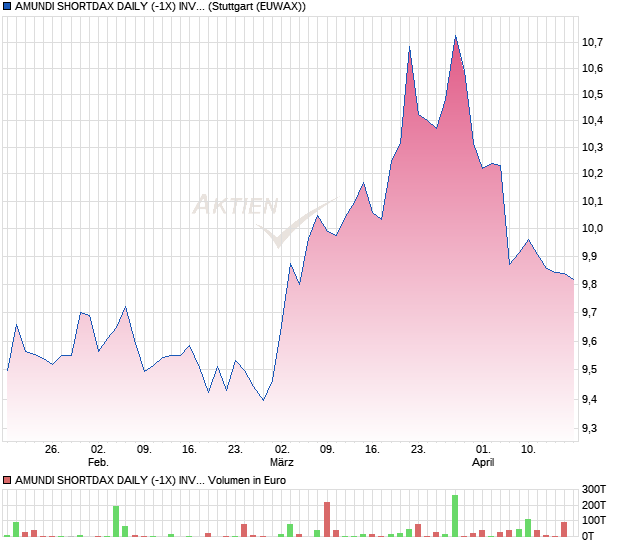This screenshot has height=546, width=620.
Task: Click the blue price legend square
Action: [7, 7]
